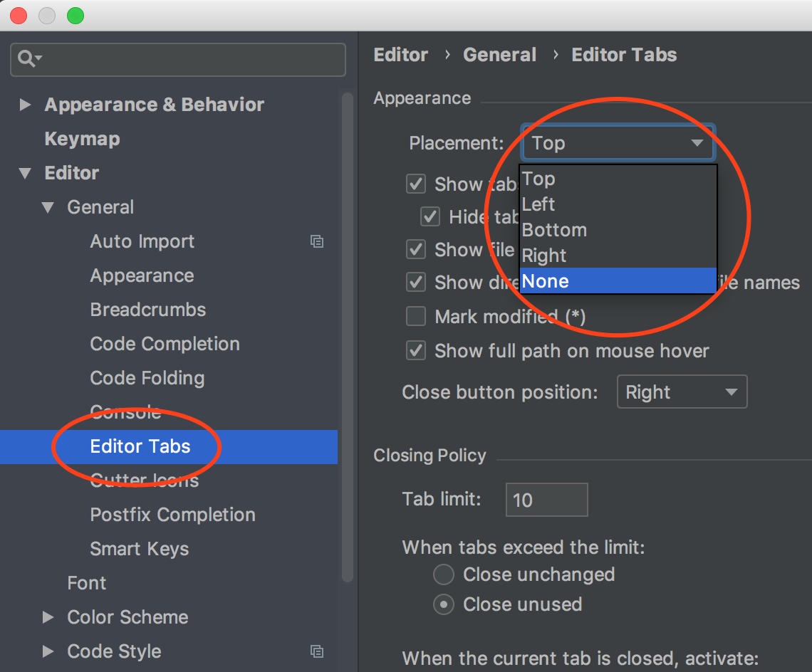Zoom the window with green button
Screen dimensions: 812x672
76,16
